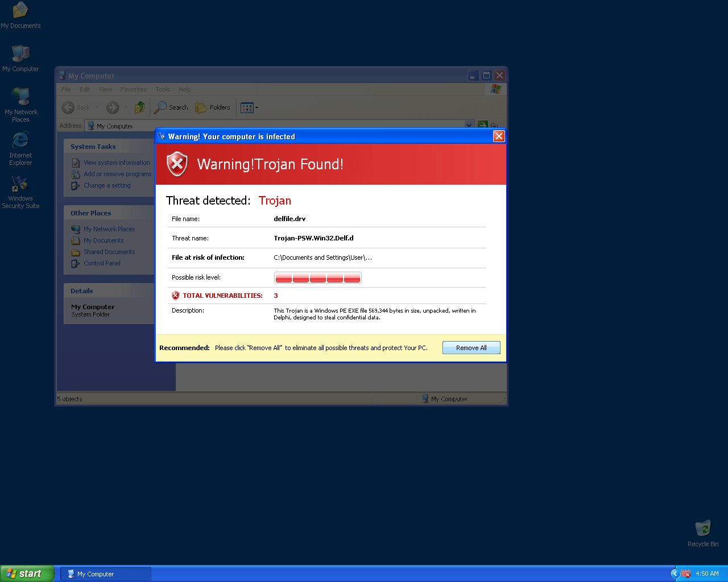Click the red shield warning icon
This screenshot has height=582, width=728.
click(177, 164)
